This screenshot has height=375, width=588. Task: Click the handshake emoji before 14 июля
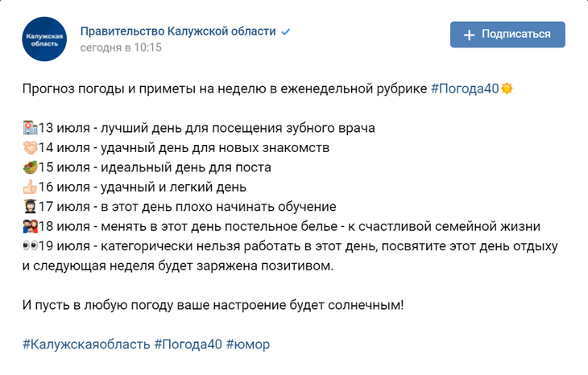31,148
